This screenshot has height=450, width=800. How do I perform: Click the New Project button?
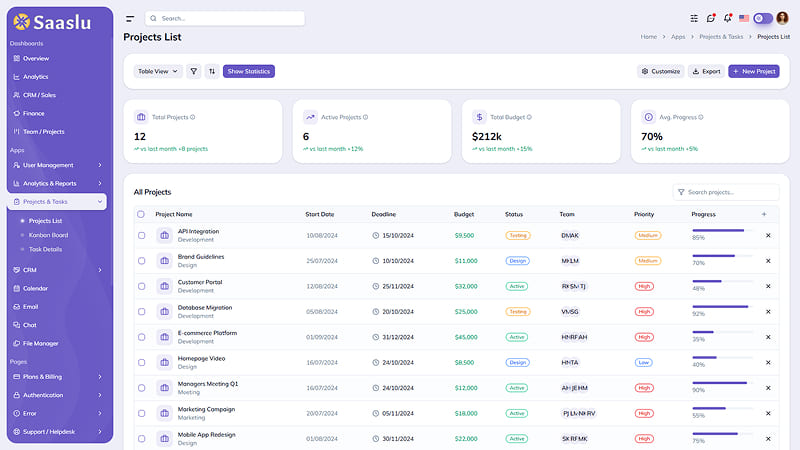point(754,71)
